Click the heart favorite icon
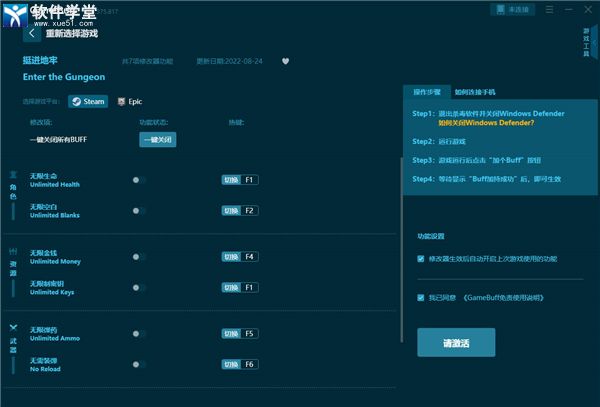Viewport: 600px width, 407px height. 285,61
